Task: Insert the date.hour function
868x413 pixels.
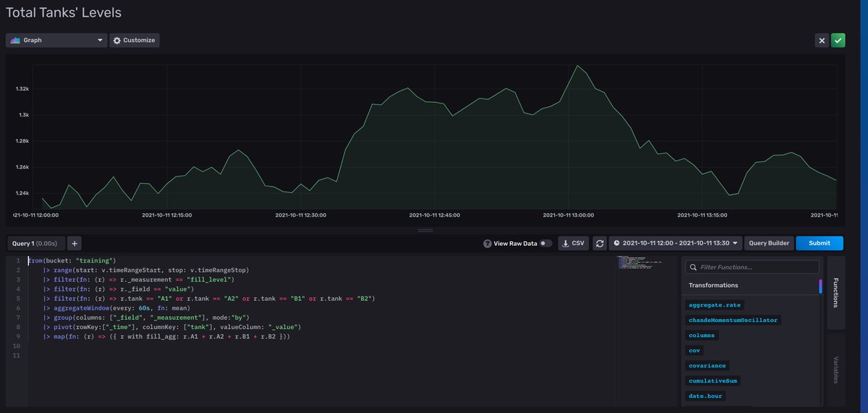Action: point(705,396)
